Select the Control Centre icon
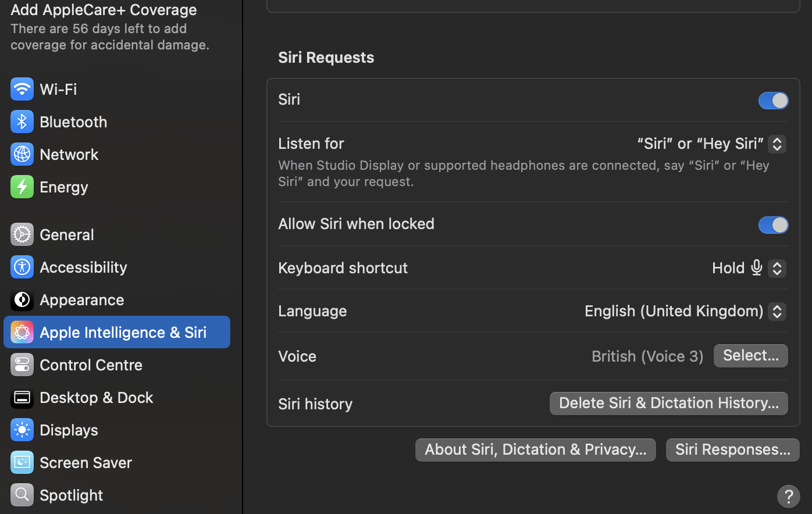This screenshot has width=812, height=514. pos(22,365)
